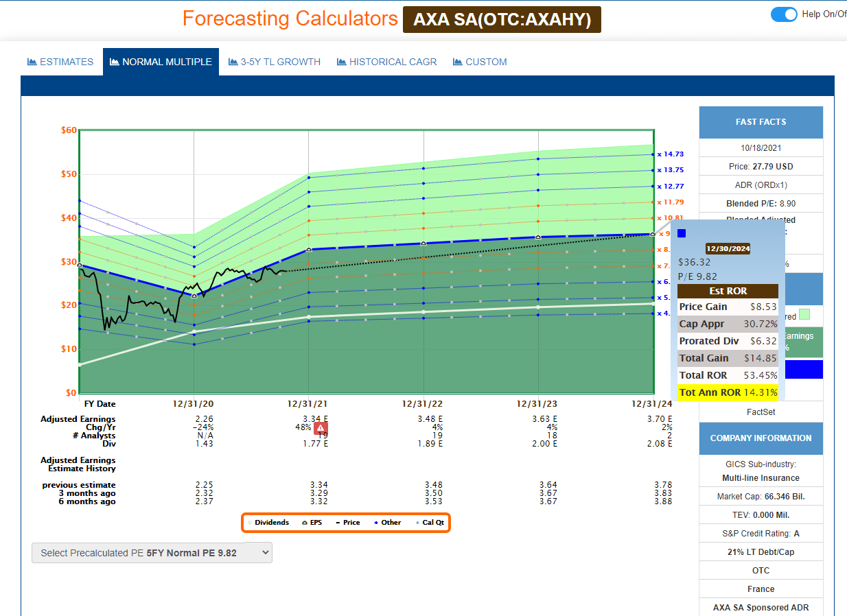Toggle the EPS legend item

[x=312, y=523]
